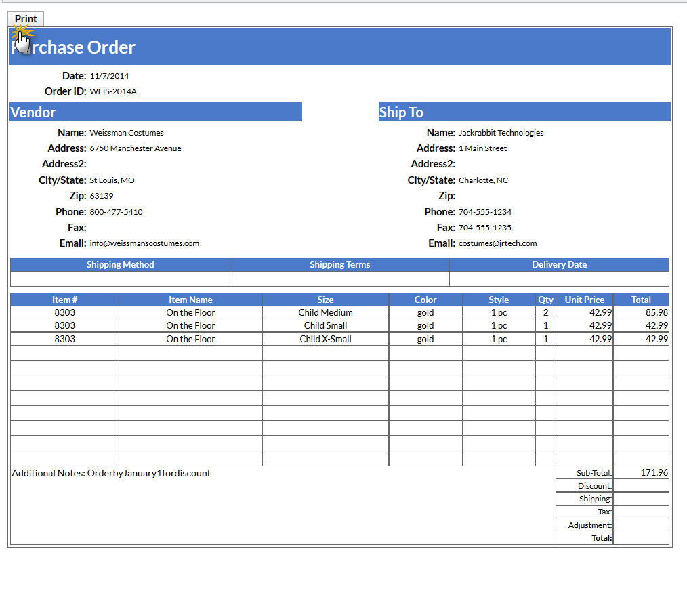Click the Tax label in totals

(x=604, y=512)
